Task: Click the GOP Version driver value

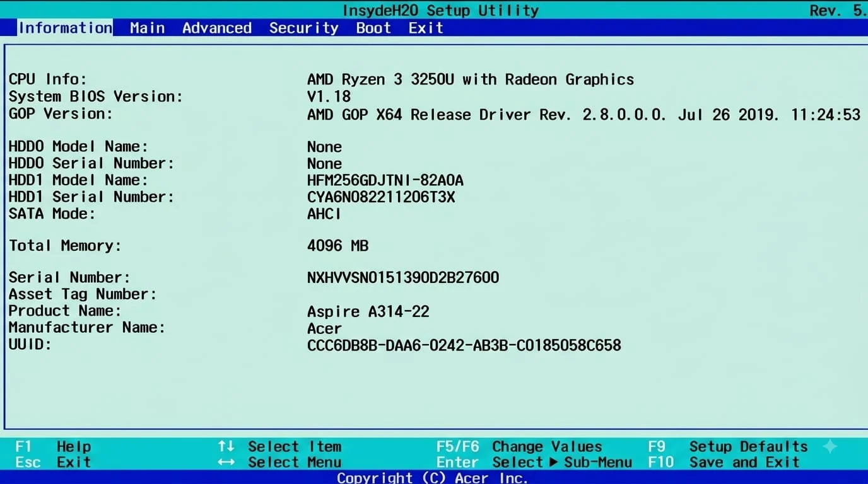Action: (584, 114)
